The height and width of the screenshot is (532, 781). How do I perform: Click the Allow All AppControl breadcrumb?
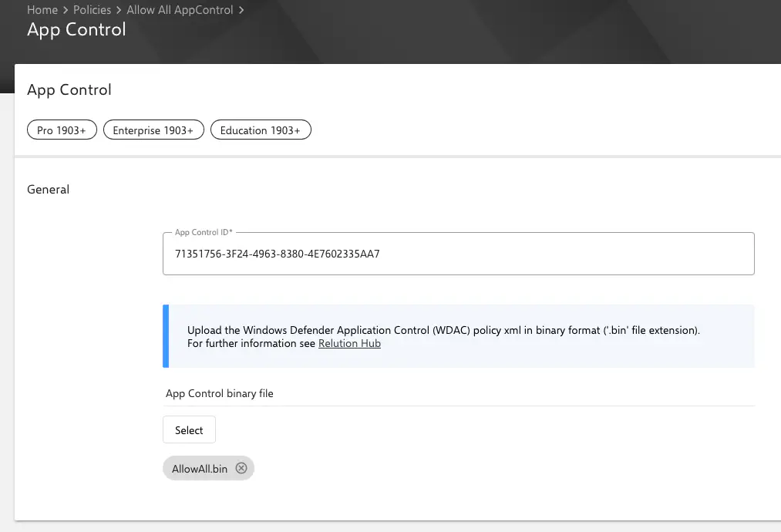[x=180, y=10]
